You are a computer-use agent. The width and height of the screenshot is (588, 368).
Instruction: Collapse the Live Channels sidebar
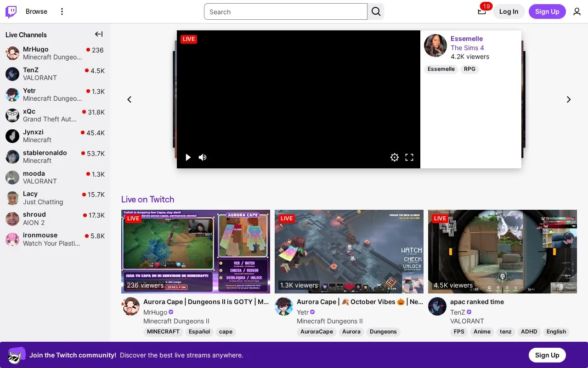(x=99, y=34)
